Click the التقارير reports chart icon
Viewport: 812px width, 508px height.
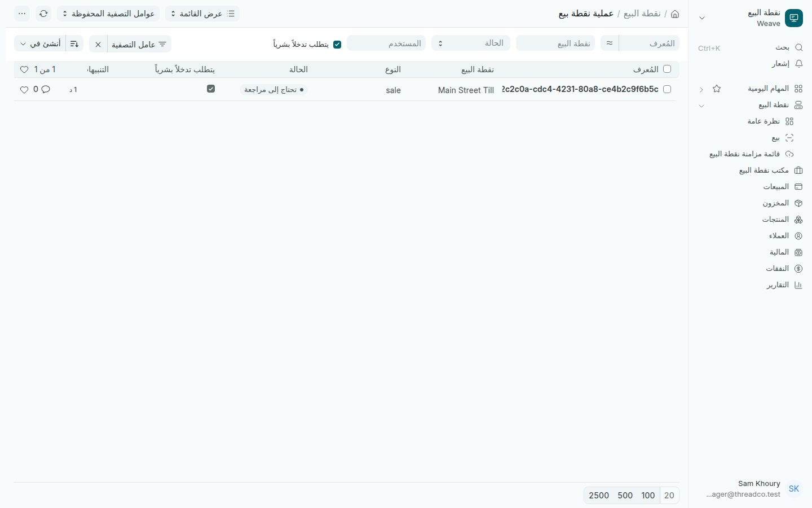pyautogui.click(x=798, y=285)
